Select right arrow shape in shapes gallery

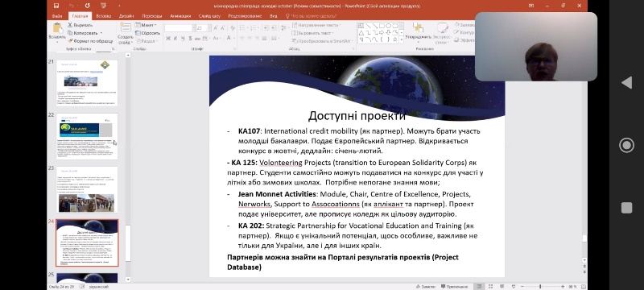point(382,32)
